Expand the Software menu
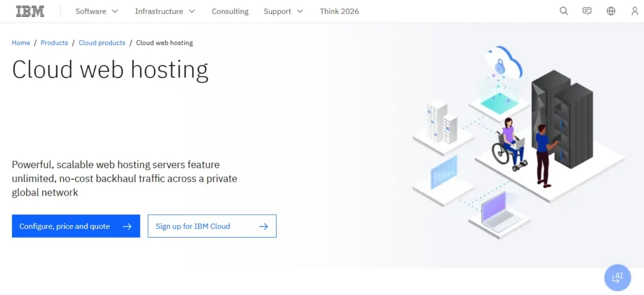This screenshot has height=295, width=644. pos(96,11)
